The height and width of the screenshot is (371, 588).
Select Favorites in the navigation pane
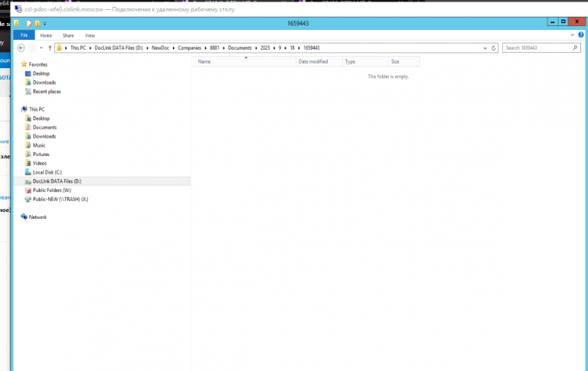pos(38,64)
